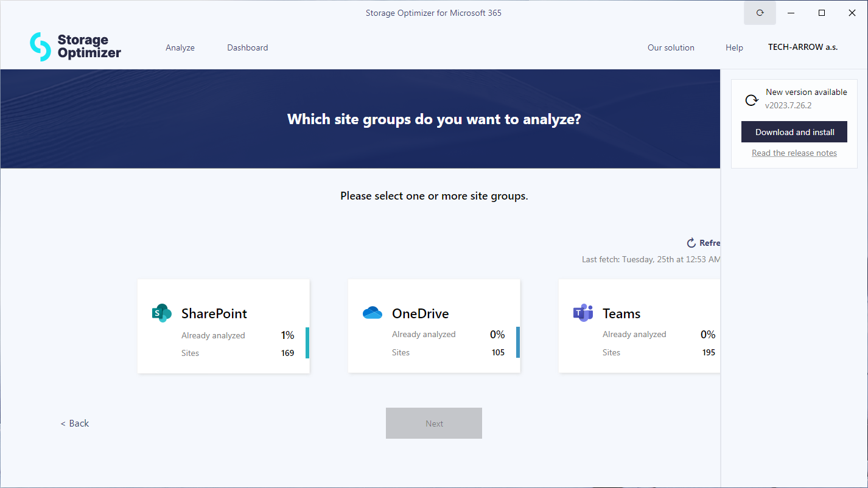Viewport: 868px width, 488px height.
Task: Select the SharePoint site group card
Action: [223, 326]
